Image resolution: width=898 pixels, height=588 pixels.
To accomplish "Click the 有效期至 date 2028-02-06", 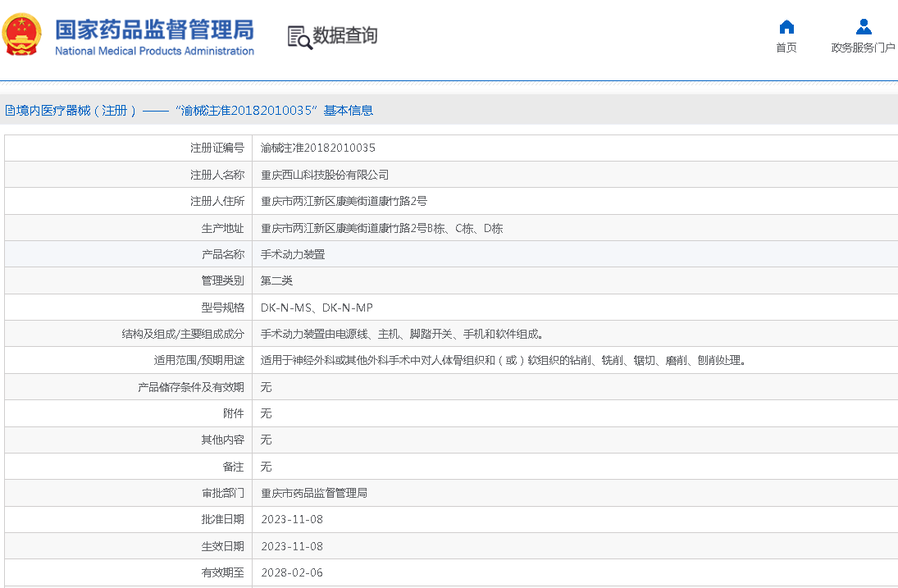I will point(292,572).
